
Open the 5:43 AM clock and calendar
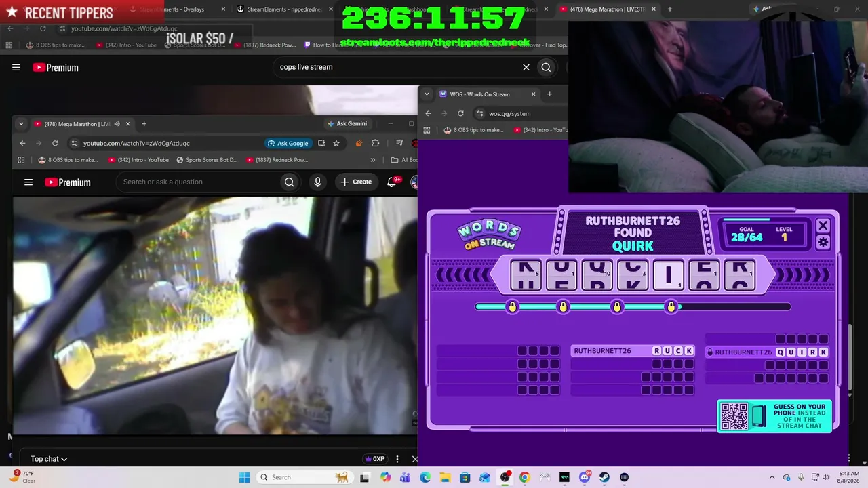coord(848,477)
